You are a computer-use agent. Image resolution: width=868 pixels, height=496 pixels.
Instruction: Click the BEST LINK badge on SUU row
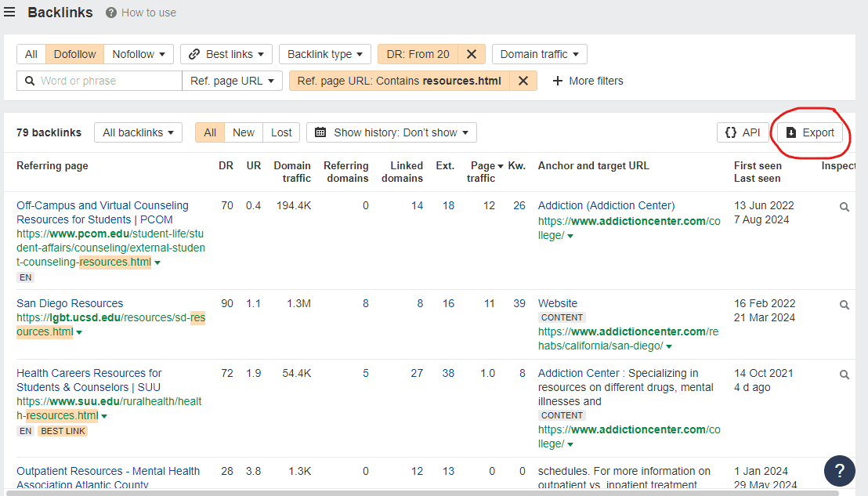coord(63,431)
